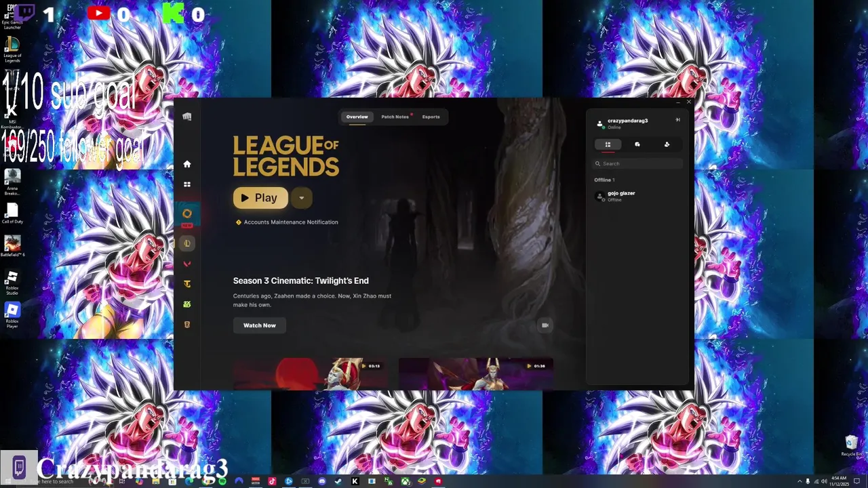Image resolution: width=868 pixels, height=488 pixels.
Task: Open the Recycle Bin on the desktop
Action: [851, 445]
